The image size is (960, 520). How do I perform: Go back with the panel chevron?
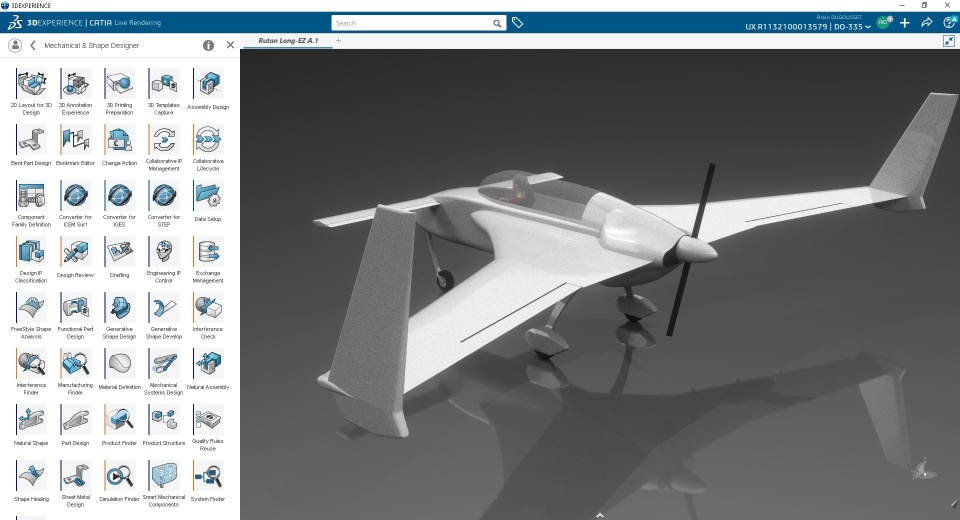pos(33,45)
